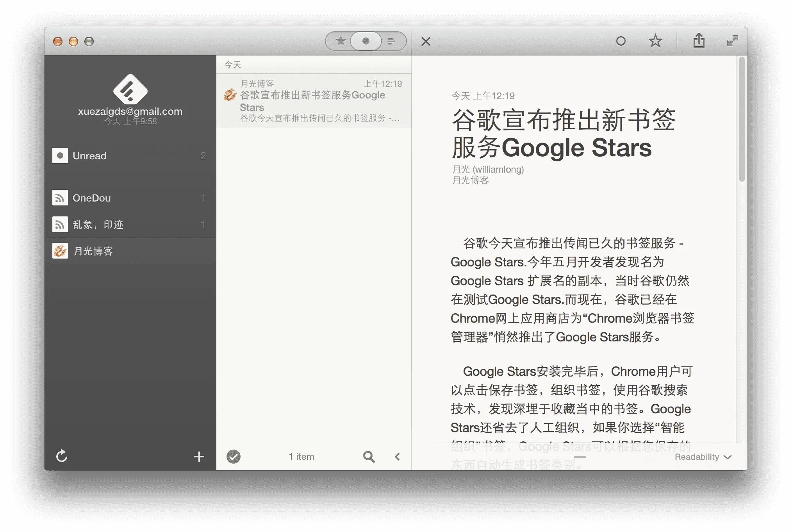The height and width of the screenshot is (532, 792).
Task: Expand the article to full screen
Action: [x=733, y=41]
